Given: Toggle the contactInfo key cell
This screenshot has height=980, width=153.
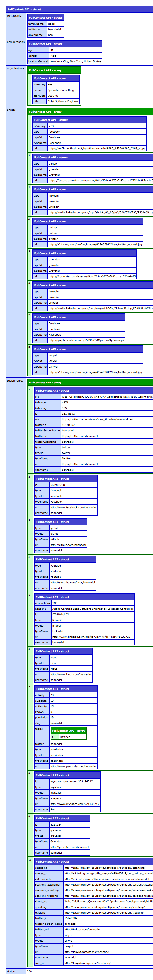Looking at the screenshot, I should pos(16,26).
